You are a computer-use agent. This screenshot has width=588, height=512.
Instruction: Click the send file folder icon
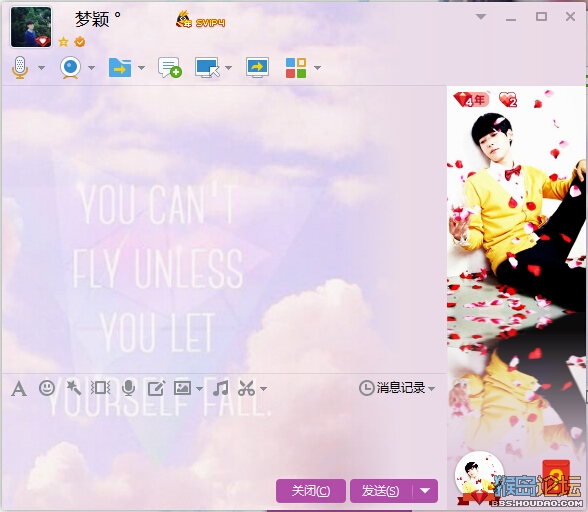(120, 68)
